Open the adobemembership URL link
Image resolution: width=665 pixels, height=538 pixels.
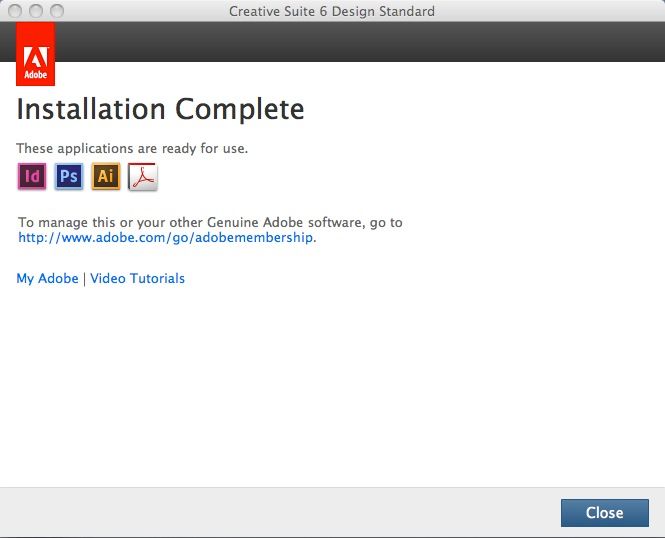pos(165,237)
